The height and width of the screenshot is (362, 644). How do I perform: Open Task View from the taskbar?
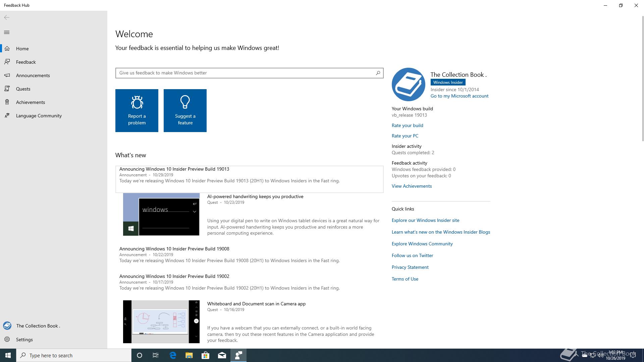click(156, 355)
